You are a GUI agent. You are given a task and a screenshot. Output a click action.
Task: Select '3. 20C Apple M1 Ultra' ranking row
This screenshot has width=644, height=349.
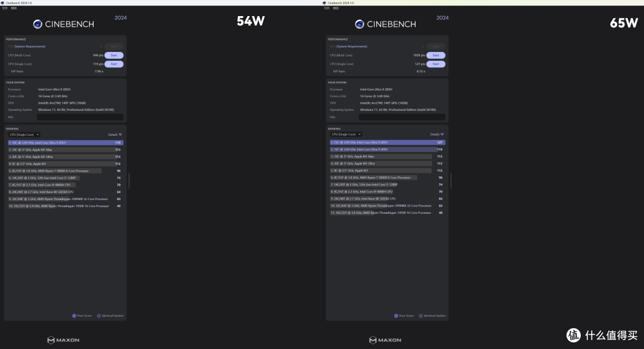click(66, 157)
